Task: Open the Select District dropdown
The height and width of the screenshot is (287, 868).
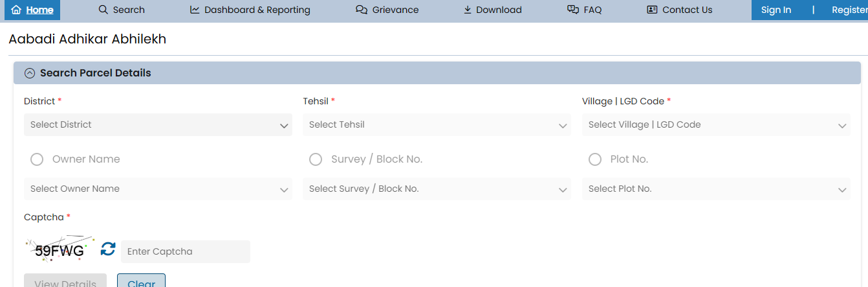Action: point(158,125)
